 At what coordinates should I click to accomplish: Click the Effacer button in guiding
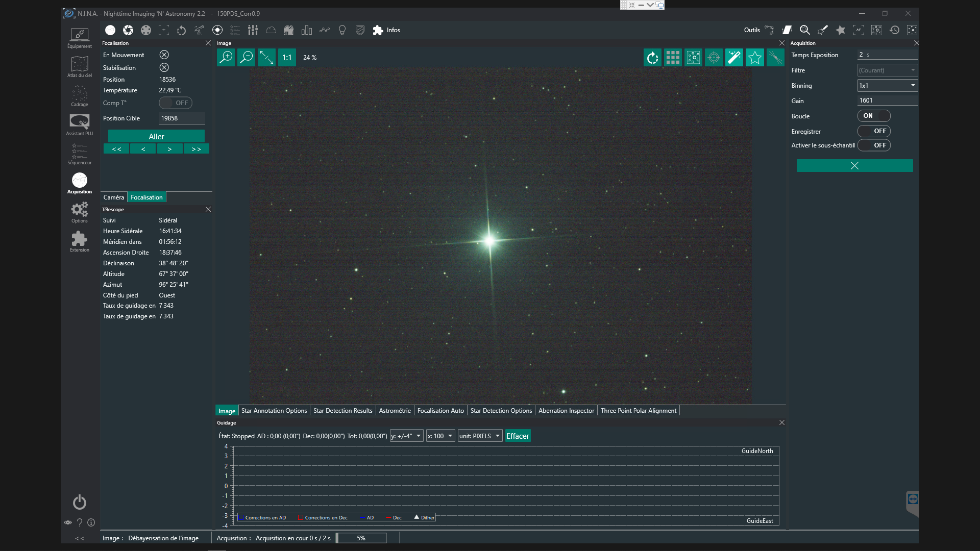click(x=518, y=436)
